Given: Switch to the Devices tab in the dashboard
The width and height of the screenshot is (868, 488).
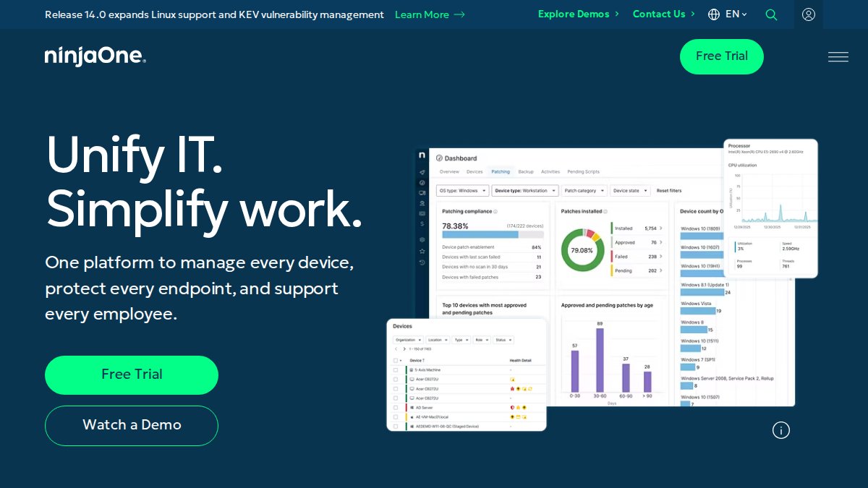Looking at the screenshot, I should pos(475,172).
